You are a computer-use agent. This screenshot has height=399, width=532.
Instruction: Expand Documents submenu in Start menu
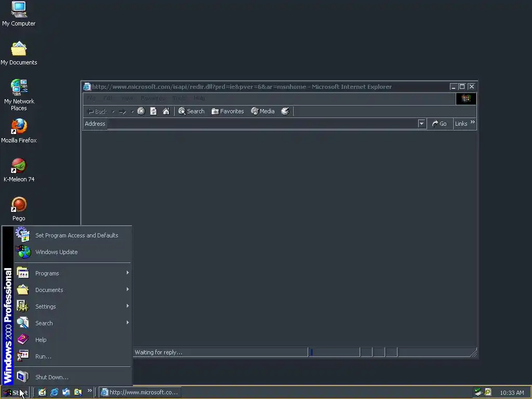[x=72, y=290]
